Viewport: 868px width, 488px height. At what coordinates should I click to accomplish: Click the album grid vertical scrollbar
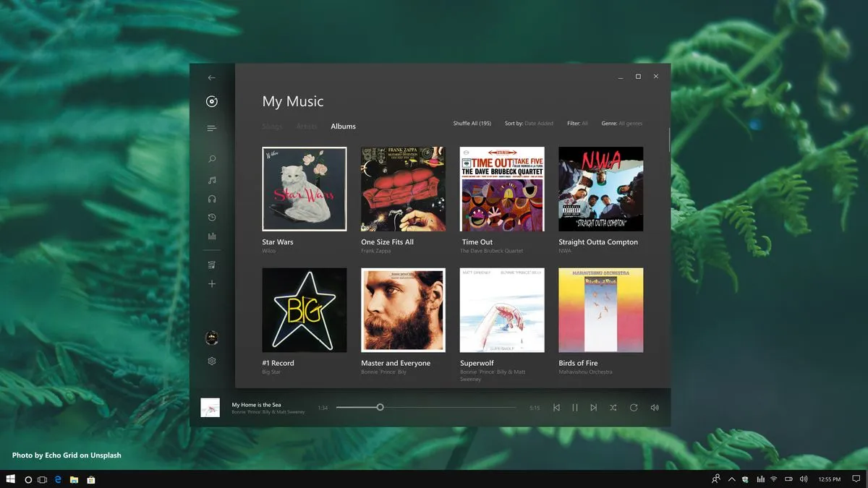[x=670, y=140]
